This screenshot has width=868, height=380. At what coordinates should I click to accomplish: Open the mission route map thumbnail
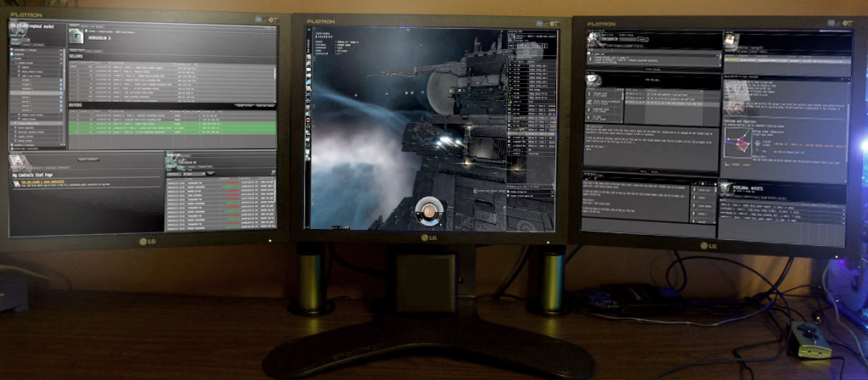tap(738, 142)
